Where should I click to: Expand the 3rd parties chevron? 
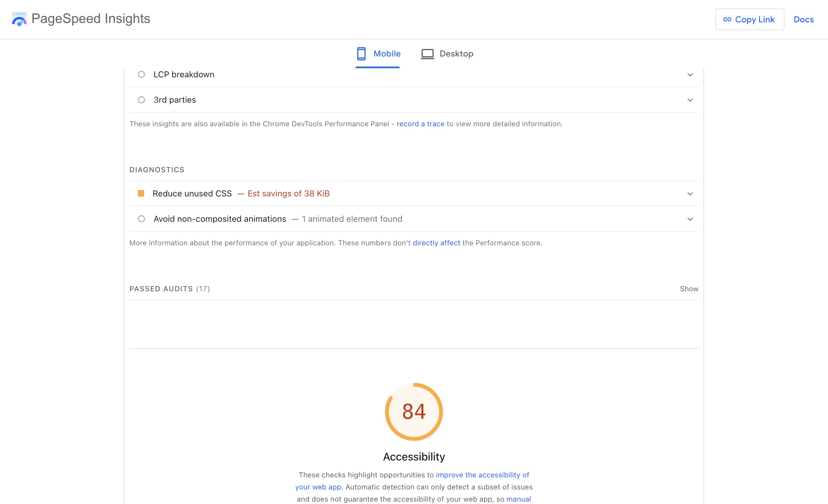click(x=690, y=100)
